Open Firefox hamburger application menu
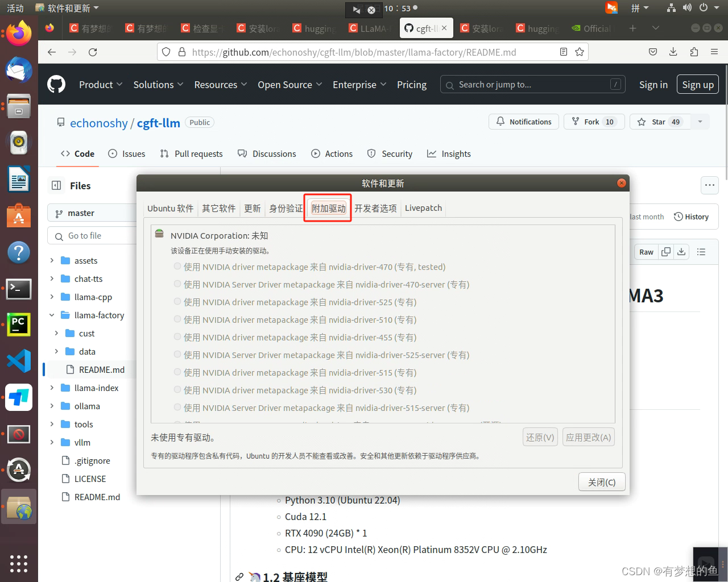The height and width of the screenshot is (582, 728). pyautogui.click(x=714, y=52)
